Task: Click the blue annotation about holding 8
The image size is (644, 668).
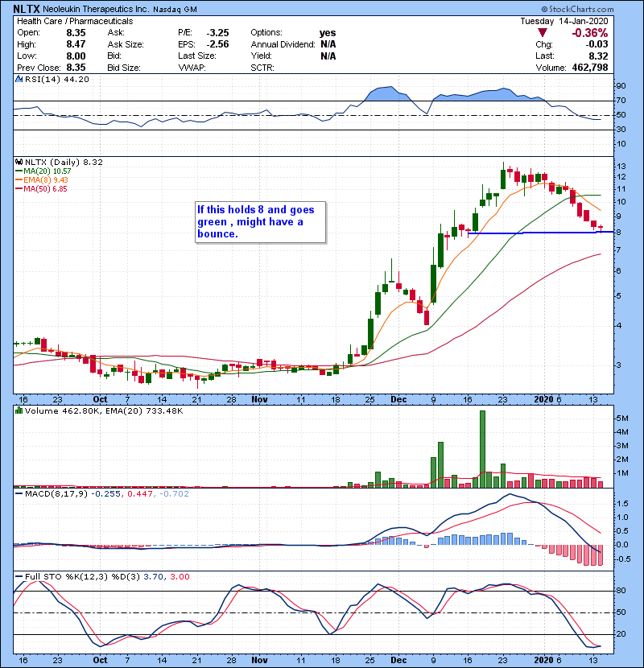Action: coord(260,222)
